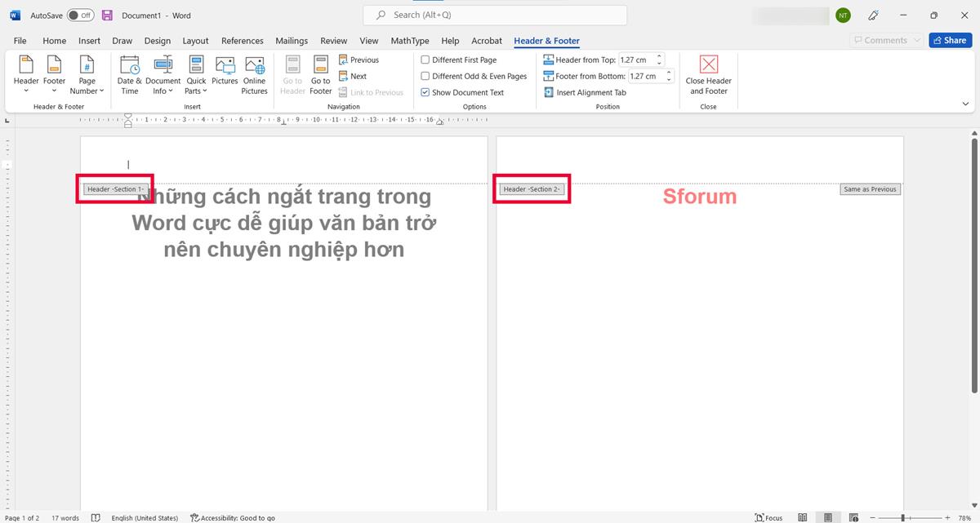980x523 pixels.
Task: Uncheck Show Document Text option
Action: click(425, 92)
